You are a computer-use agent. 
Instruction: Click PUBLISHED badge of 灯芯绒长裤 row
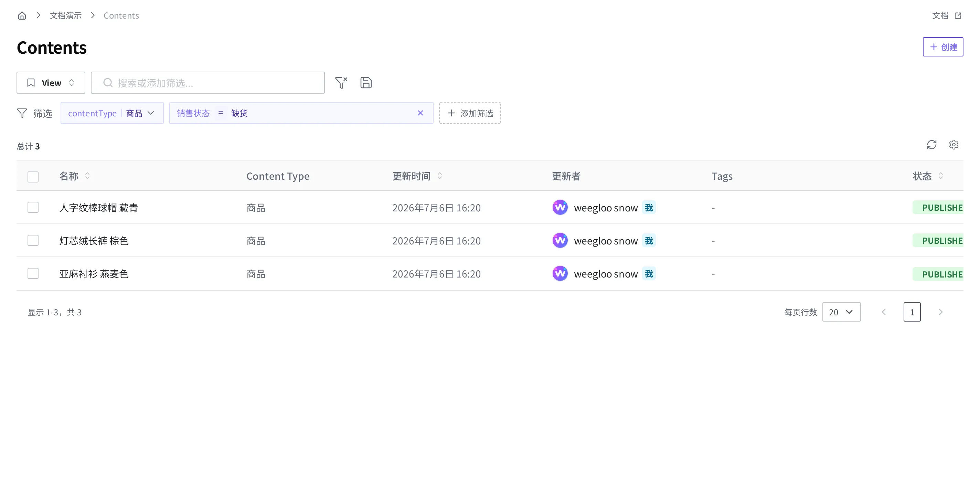(x=938, y=241)
